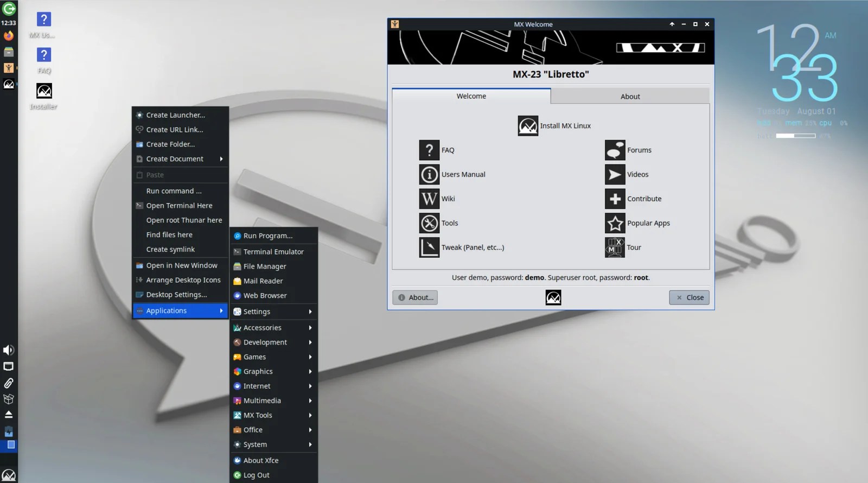The width and height of the screenshot is (868, 483).
Task: Click the Contribute label
Action: 644,199
